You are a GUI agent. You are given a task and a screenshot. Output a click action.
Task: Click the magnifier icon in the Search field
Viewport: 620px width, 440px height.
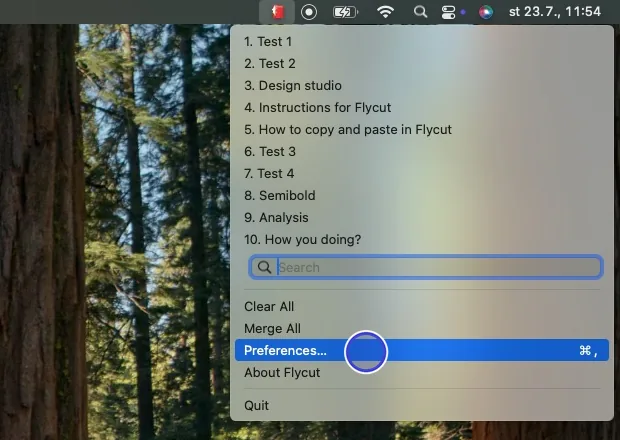[x=264, y=268]
